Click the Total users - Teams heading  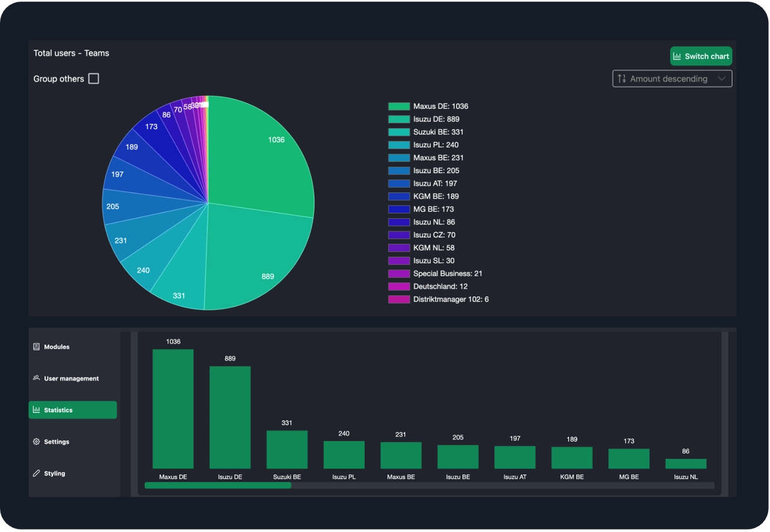72,53
